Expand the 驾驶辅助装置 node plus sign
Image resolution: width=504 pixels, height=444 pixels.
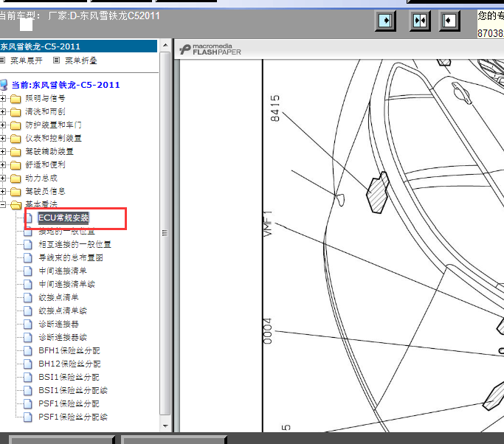coord(2,152)
